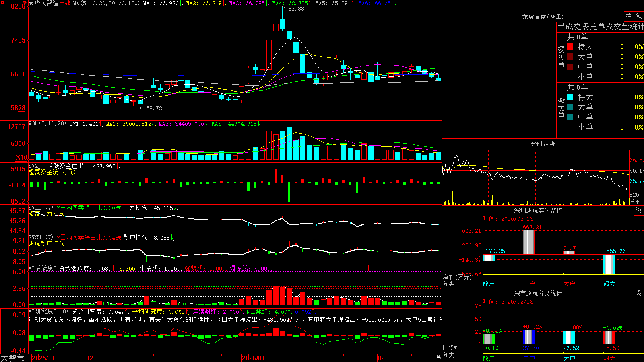The height and width of the screenshot is (362, 644).
Task: Click the 2026/01 date marker on timeline
Action: 254,358
